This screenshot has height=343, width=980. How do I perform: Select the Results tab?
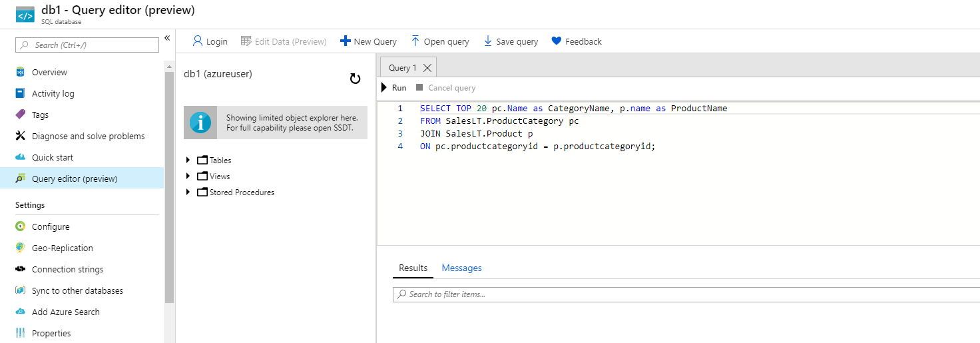tap(413, 268)
